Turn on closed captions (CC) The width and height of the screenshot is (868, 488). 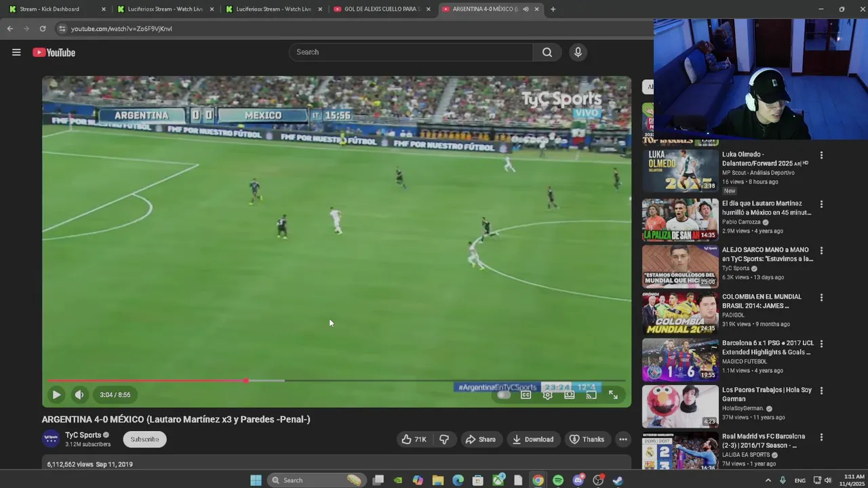(x=526, y=394)
